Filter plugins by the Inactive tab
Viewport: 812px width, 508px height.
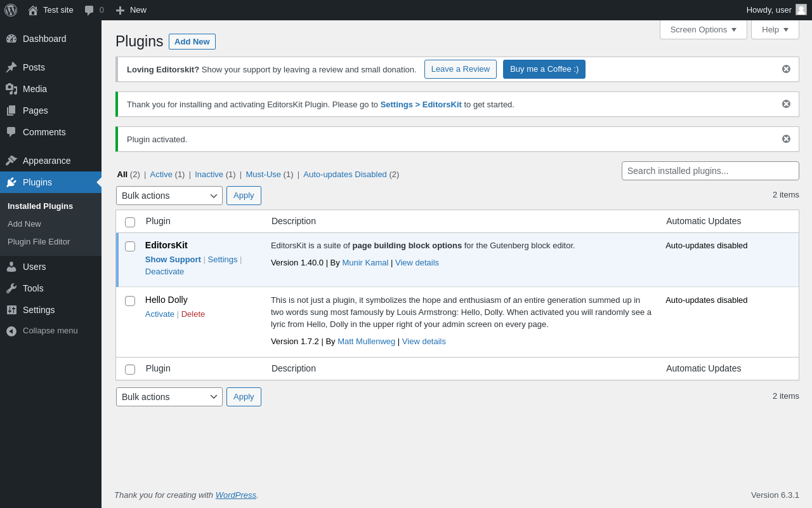coord(209,175)
